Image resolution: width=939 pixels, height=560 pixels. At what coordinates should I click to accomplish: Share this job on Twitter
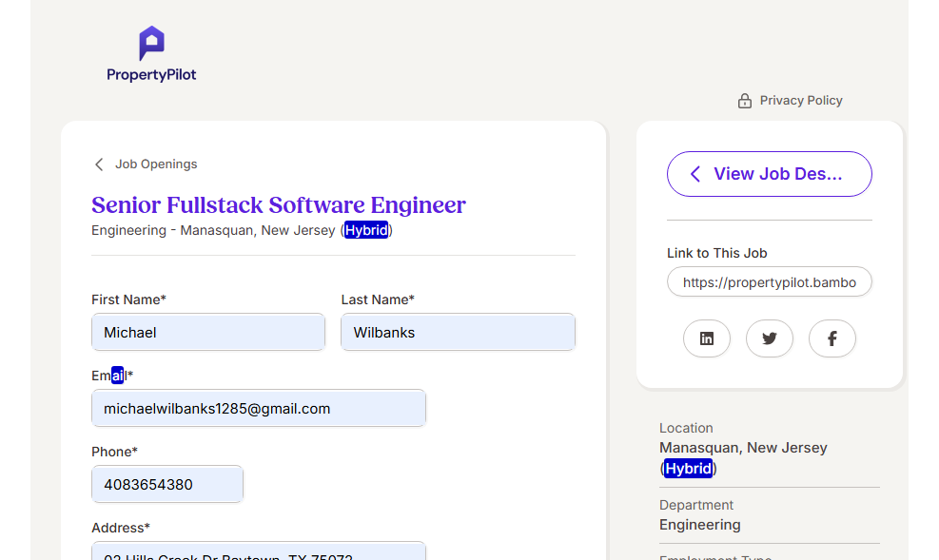pyautogui.click(x=769, y=338)
